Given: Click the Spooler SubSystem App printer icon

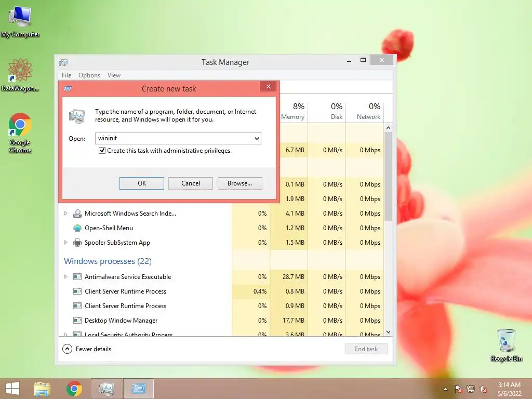Looking at the screenshot, I should pos(77,243).
